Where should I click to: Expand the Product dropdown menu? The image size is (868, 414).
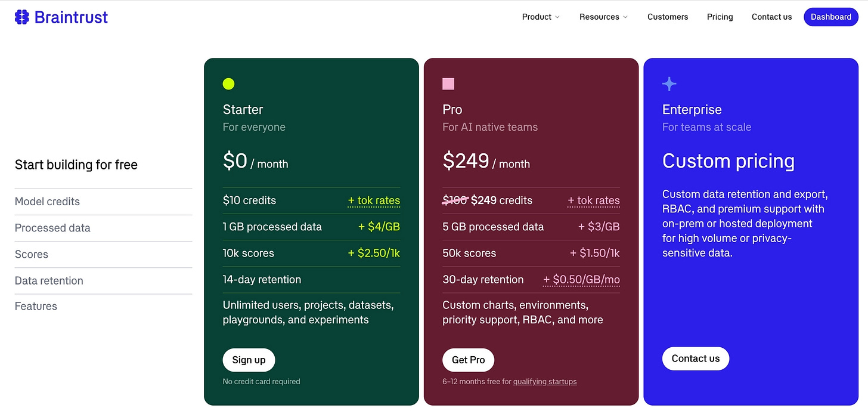[541, 17]
